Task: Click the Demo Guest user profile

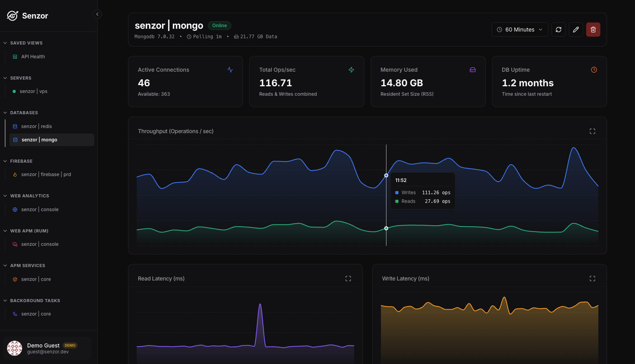Action: tap(47, 348)
